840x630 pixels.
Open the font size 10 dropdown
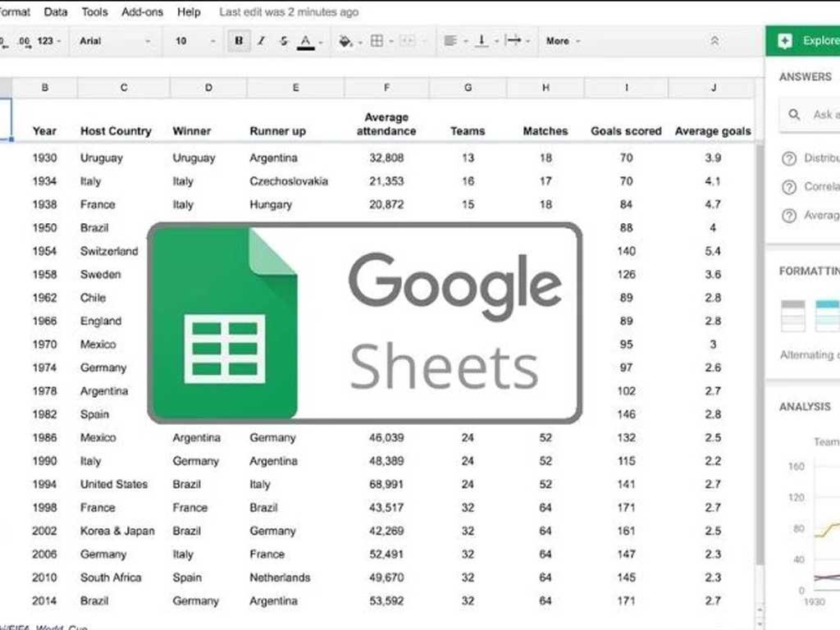click(x=195, y=41)
